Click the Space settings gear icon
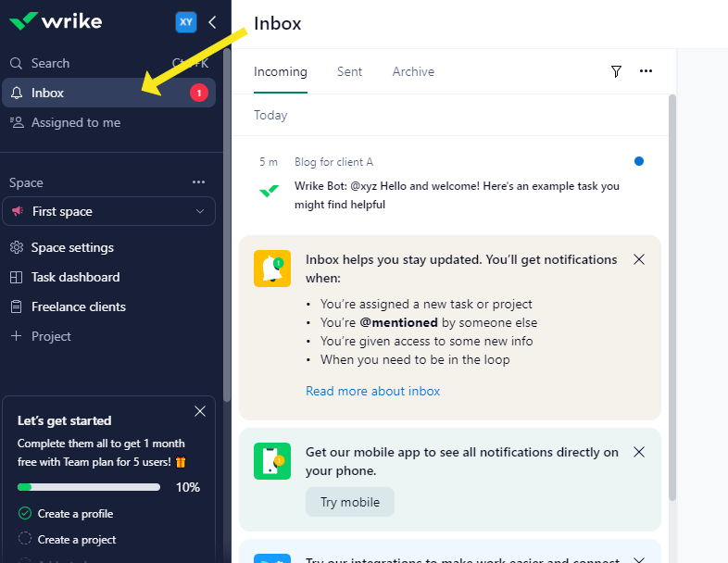 [x=17, y=247]
